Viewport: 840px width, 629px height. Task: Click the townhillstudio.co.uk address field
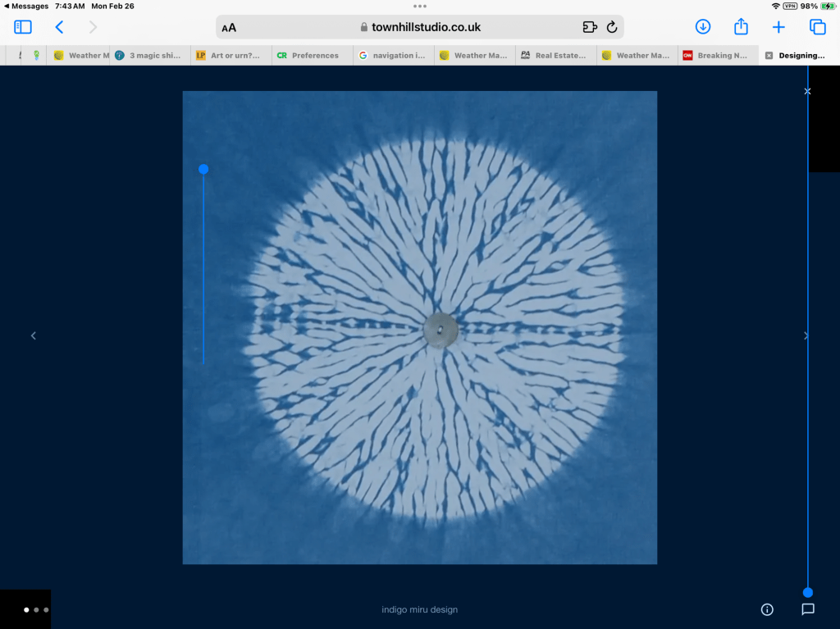coord(420,27)
